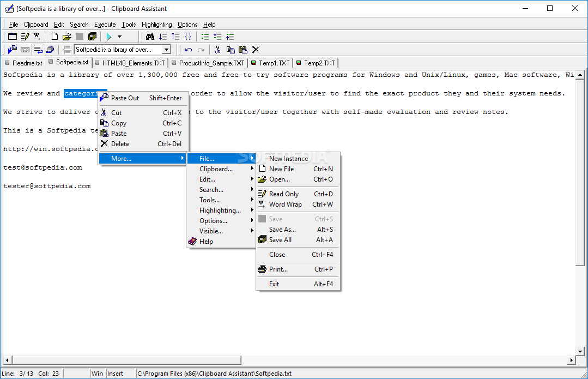Toggle Word Wrap using the toolbar W icon
Viewport: 588px width, 379px height.
(x=37, y=37)
